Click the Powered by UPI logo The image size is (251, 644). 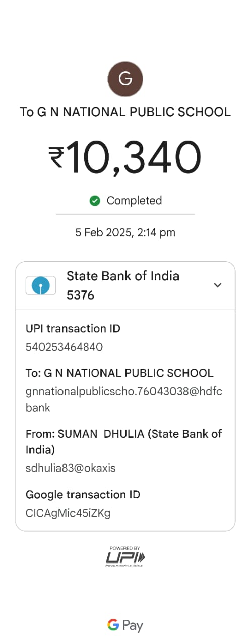126,556
